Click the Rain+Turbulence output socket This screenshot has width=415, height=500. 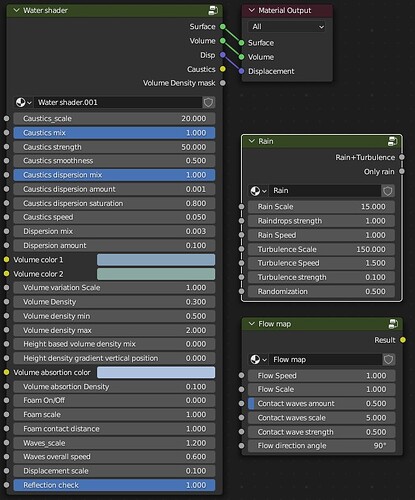402,157
